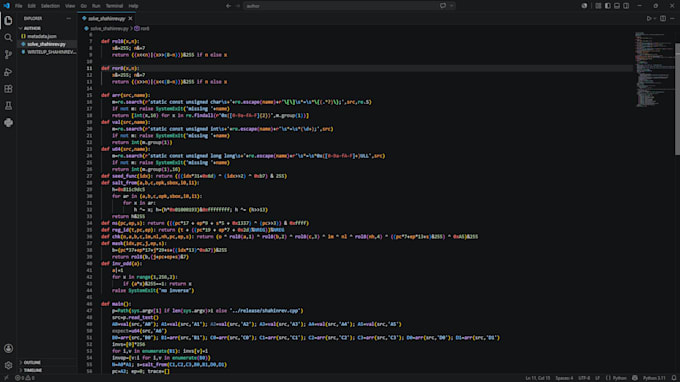680x382 pixels.
Task: Change the Spaces: 4 indentation setting
Action: (564, 378)
